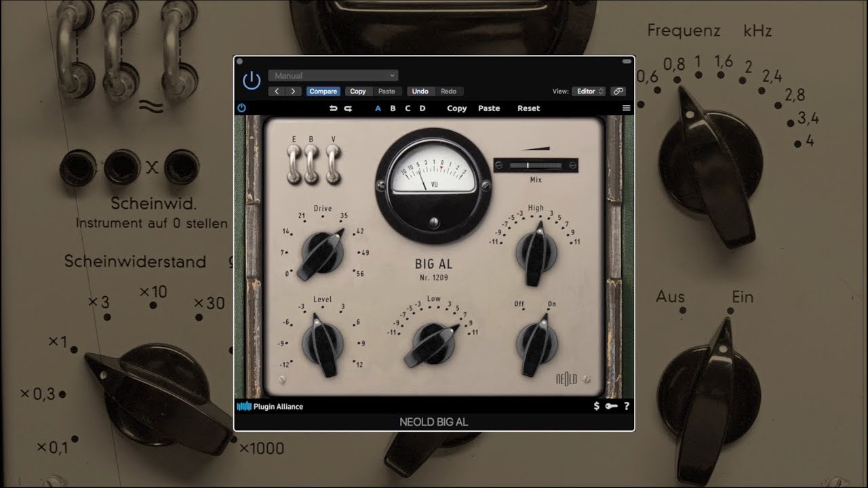
Task: Enable the Compare button
Action: [x=323, y=91]
